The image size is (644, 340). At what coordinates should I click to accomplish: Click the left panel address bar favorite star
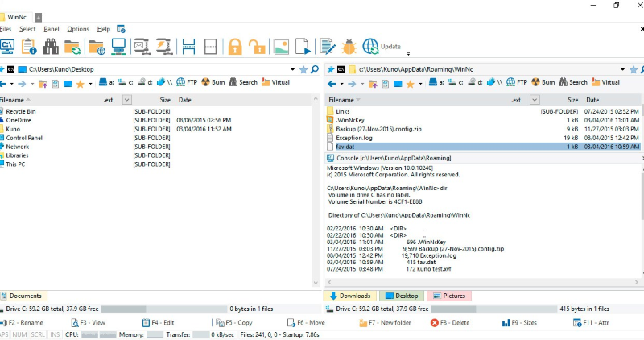click(x=303, y=69)
